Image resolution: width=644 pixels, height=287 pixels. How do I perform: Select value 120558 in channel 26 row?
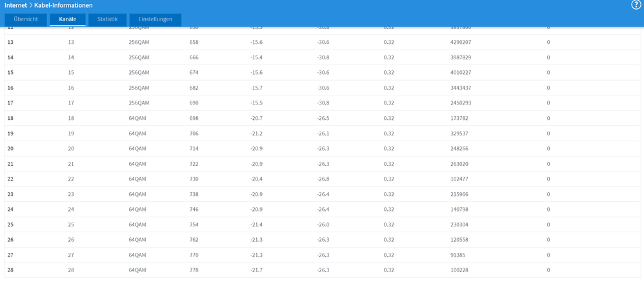pyautogui.click(x=459, y=240)
